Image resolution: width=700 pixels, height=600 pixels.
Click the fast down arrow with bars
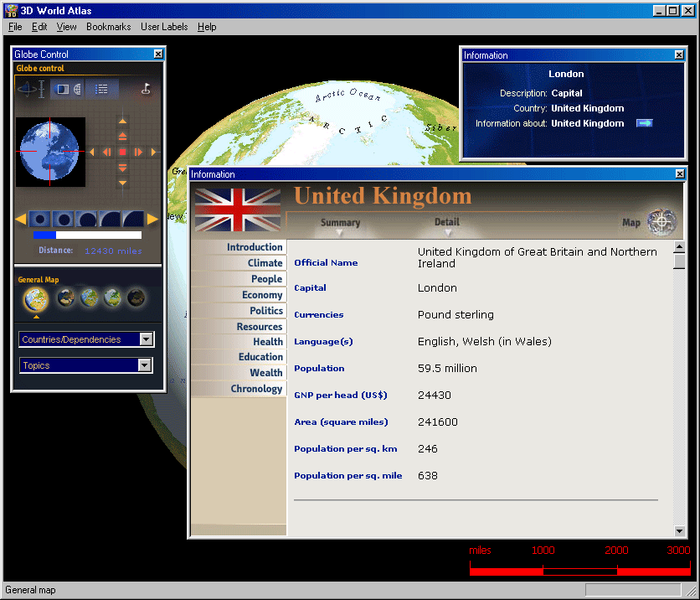coord(123,168)
